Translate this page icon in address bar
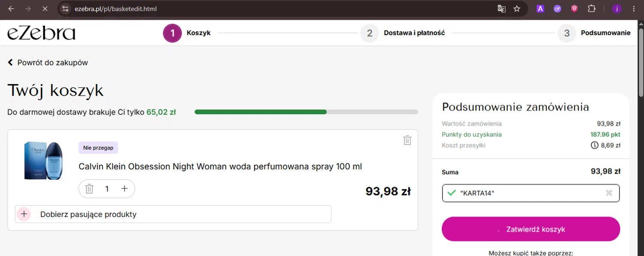This screenshot has height=256, width=644. pyautogui.click(x=501, y=9)
